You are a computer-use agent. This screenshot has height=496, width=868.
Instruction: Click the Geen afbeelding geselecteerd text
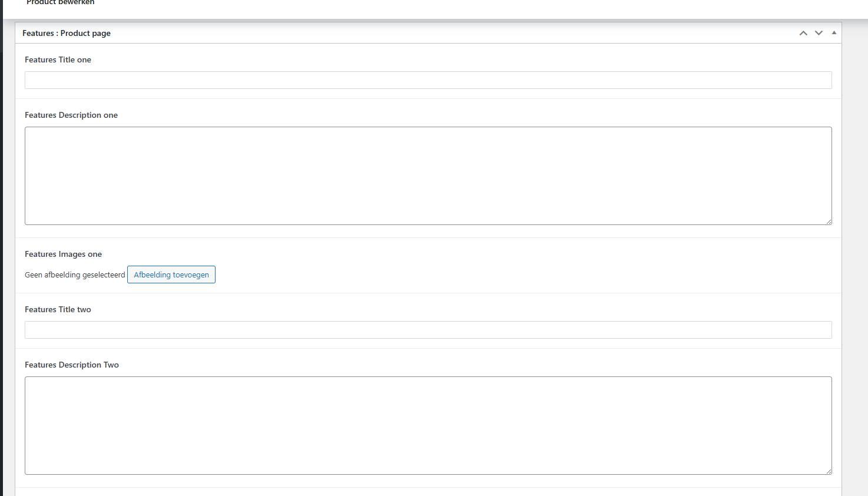[75, 275]
